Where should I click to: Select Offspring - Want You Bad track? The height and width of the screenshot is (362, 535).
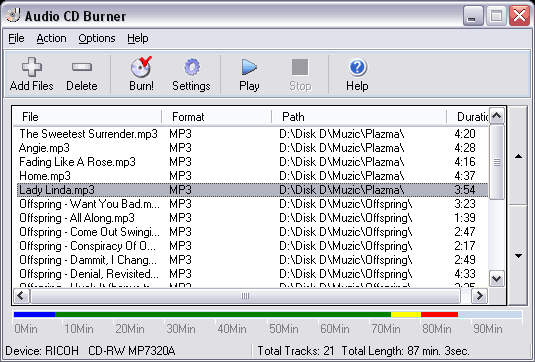(252, 204)
